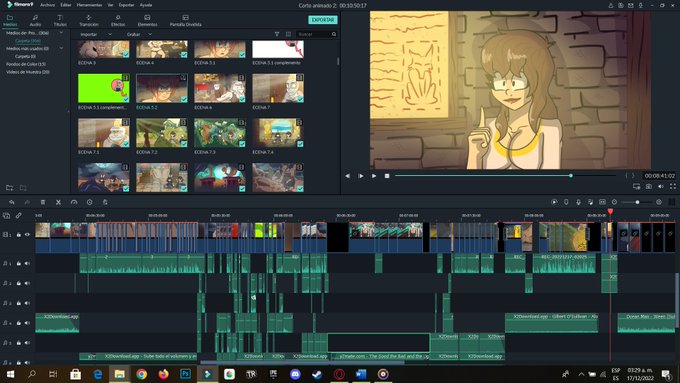
Task: Click the fullscreen preview icon
Action: click(673, 187)
